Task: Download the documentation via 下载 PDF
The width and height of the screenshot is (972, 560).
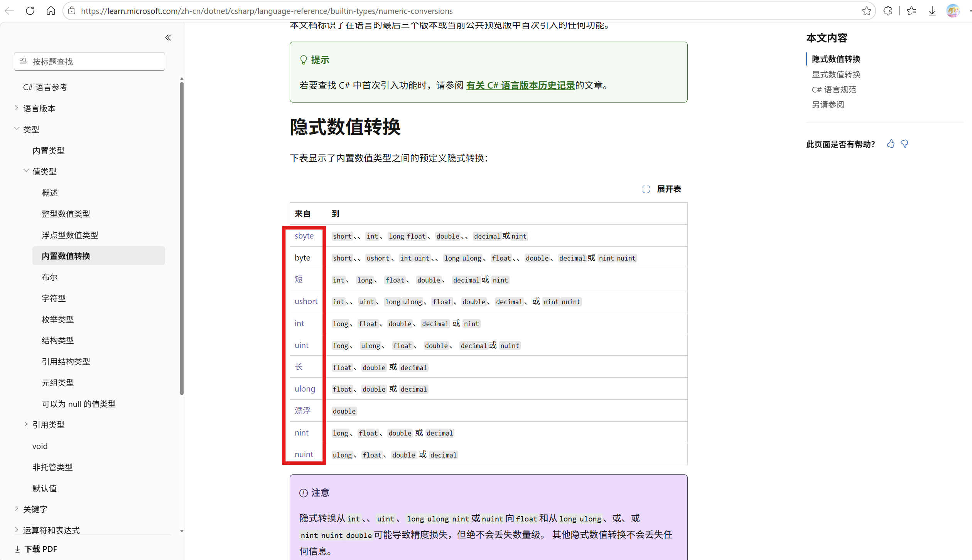Action: (x=36, y=549)
